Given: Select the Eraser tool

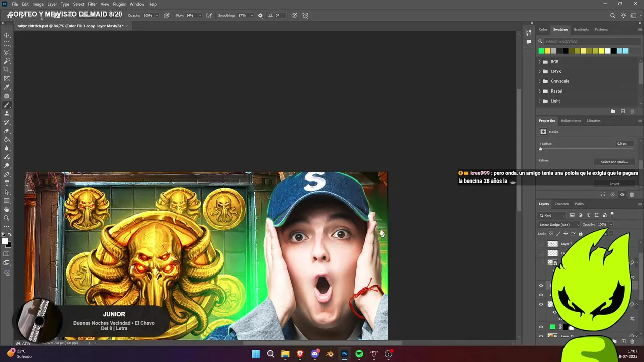Looking at the screenshot, I should 7,131.
